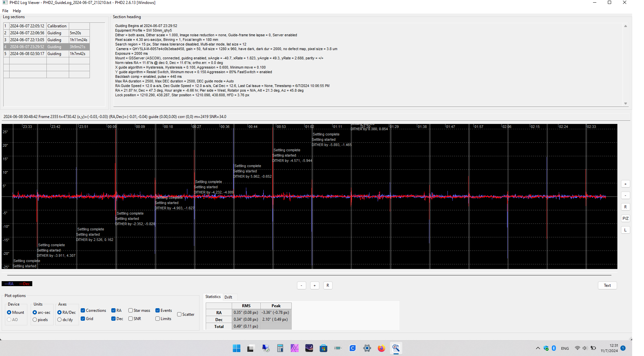Select pixels units radio button
This screenshot has height=356, width=644.
(x=35, y=320)
